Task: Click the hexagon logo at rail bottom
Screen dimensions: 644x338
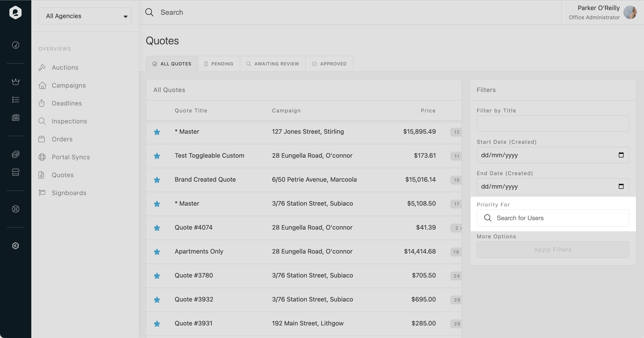Action: (x=15, y=246)
